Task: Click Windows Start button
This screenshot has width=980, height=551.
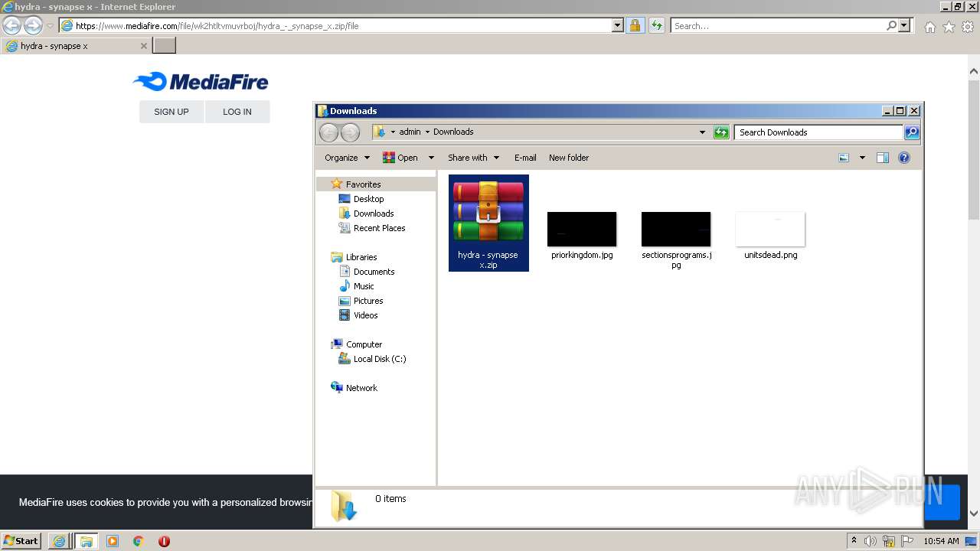Action: click(x=21, y=541)
